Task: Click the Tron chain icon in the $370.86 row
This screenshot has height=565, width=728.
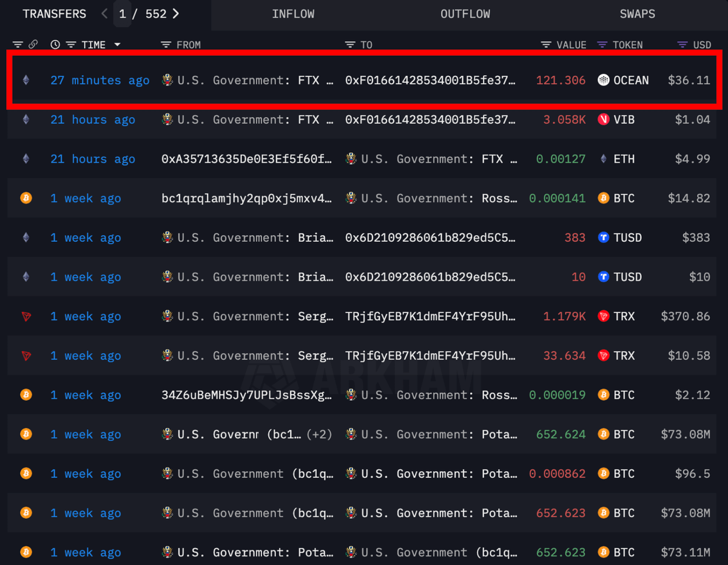Action: [25, 316]
